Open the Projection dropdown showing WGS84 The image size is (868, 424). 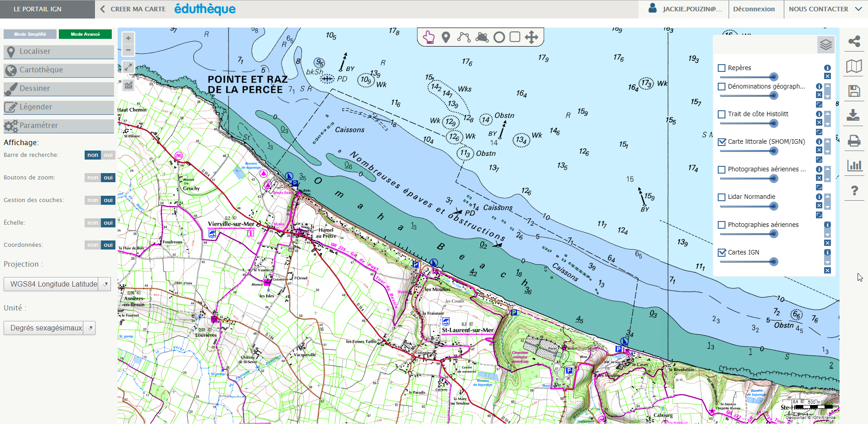(105, 284)
